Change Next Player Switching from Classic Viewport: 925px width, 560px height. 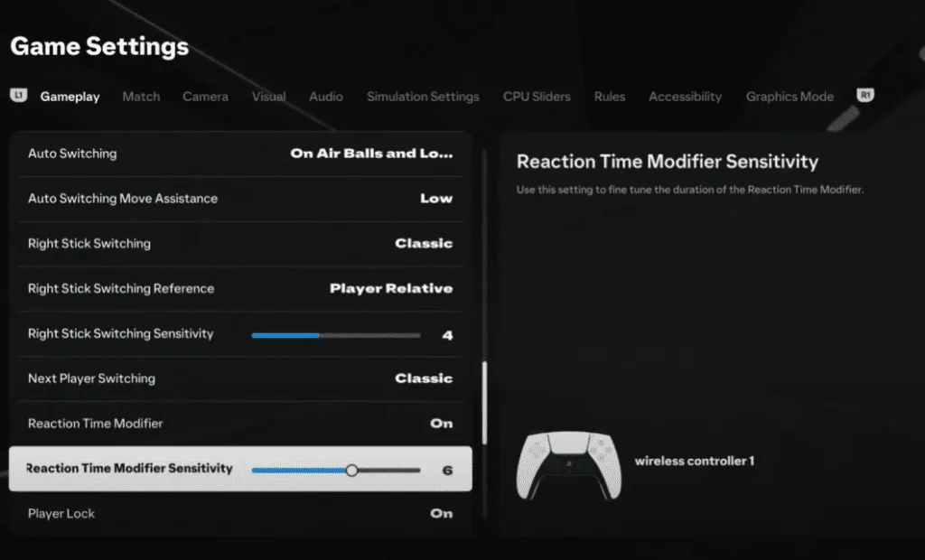(x=423, y=378)
